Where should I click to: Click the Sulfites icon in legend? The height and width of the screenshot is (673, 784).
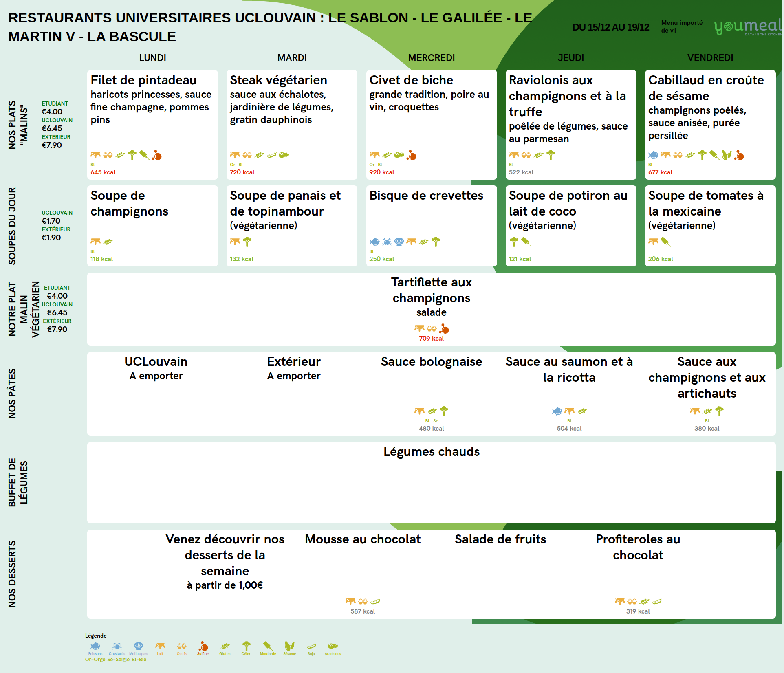(203, 646)
